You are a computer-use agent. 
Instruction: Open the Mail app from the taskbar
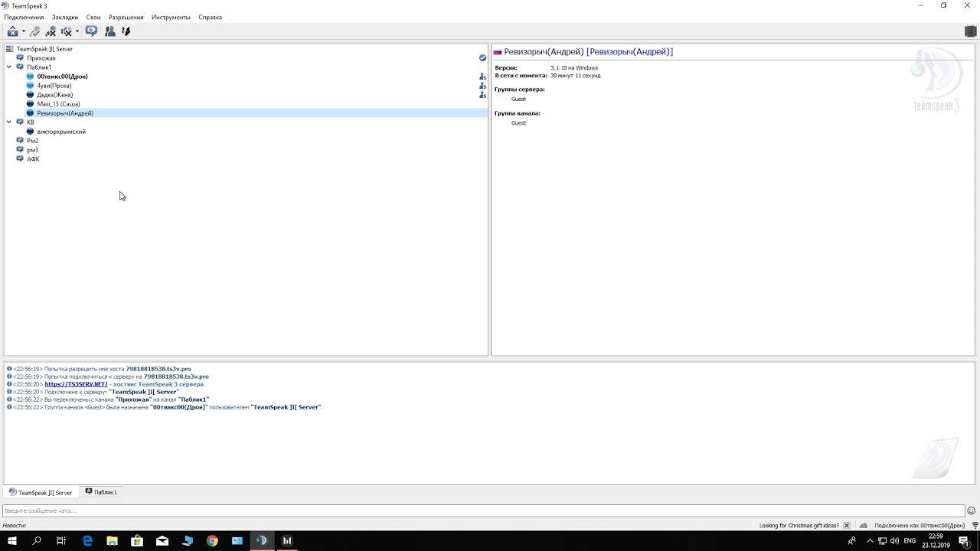[x=162, y=541]
